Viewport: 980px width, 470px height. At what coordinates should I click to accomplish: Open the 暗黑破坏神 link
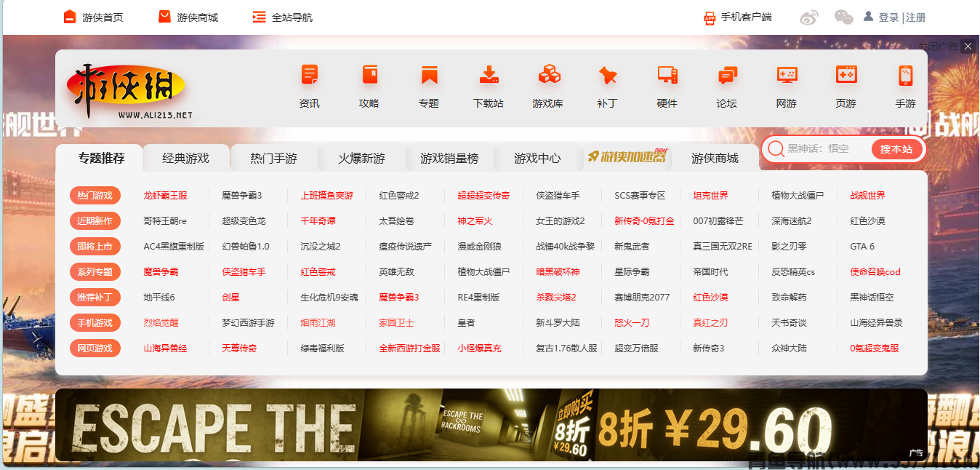click(558, 272)
